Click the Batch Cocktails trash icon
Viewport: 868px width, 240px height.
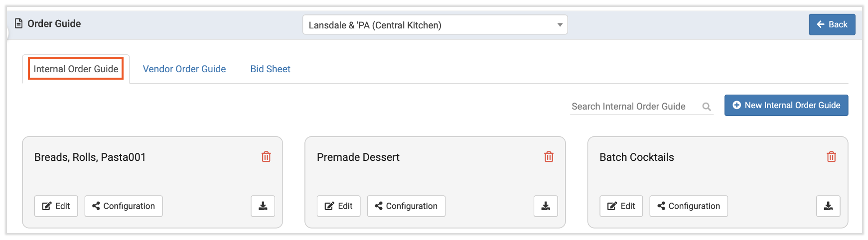point(831,157)
